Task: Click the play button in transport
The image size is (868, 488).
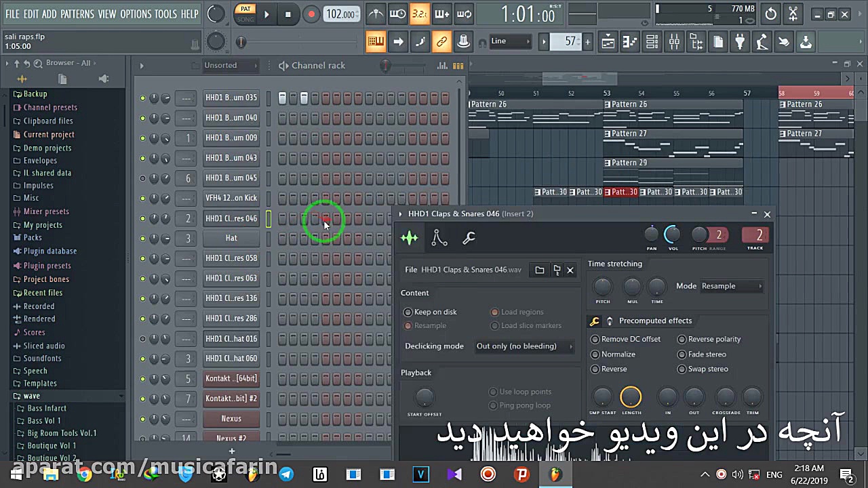Action: click(x=266, y=14)
